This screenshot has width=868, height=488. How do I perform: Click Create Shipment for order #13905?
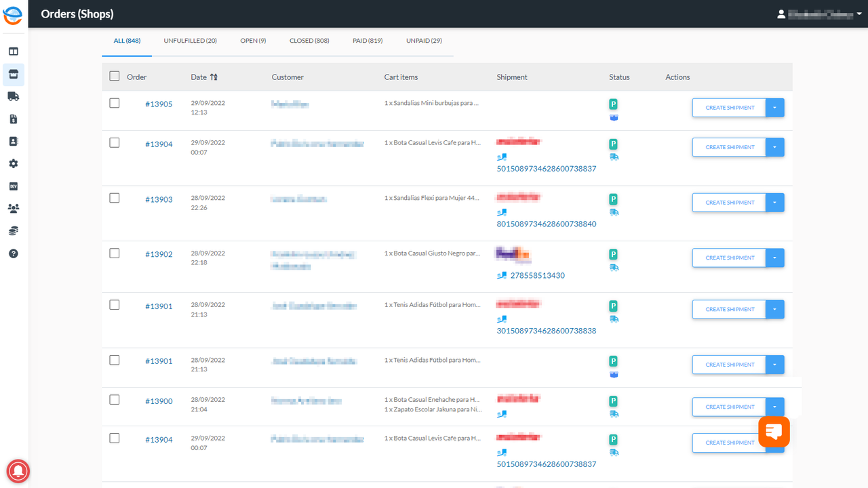point(729,108)
